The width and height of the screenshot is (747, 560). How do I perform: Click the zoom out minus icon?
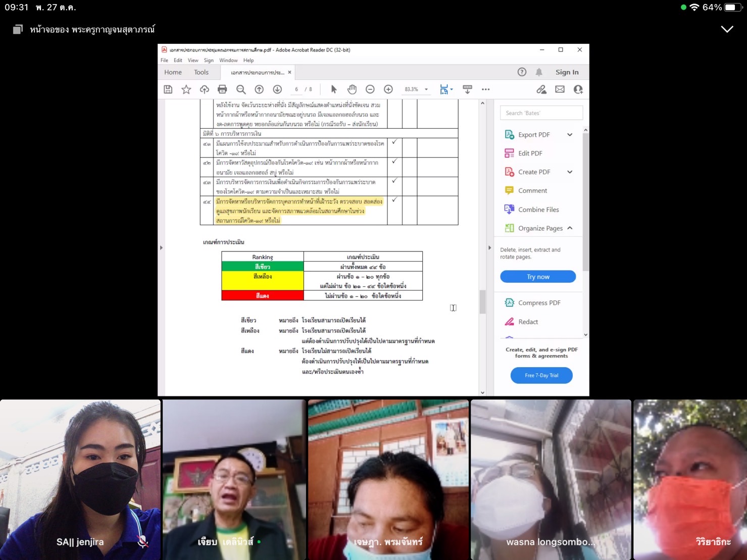click(x=370, y=89)
